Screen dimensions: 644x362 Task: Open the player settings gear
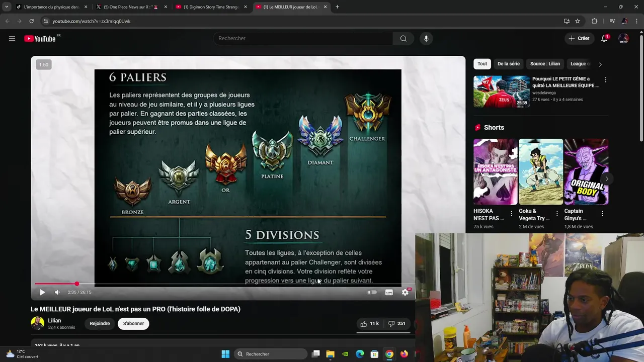pos(406,292)
